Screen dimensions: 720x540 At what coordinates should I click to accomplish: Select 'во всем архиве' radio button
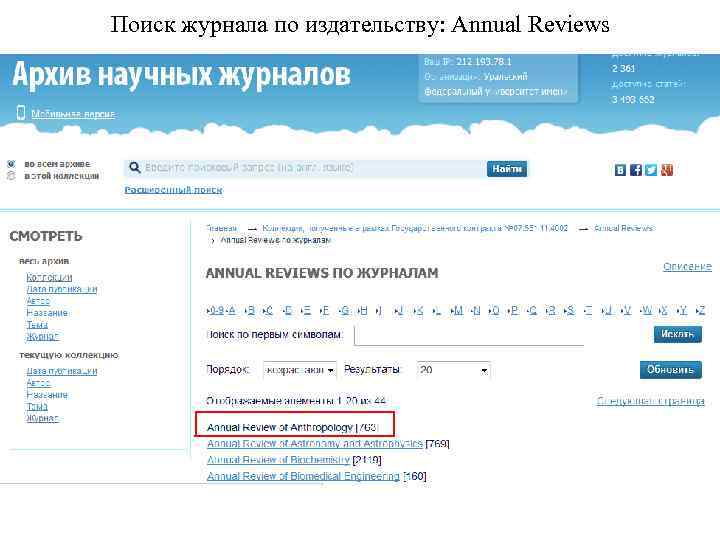(x=11, y=164)
